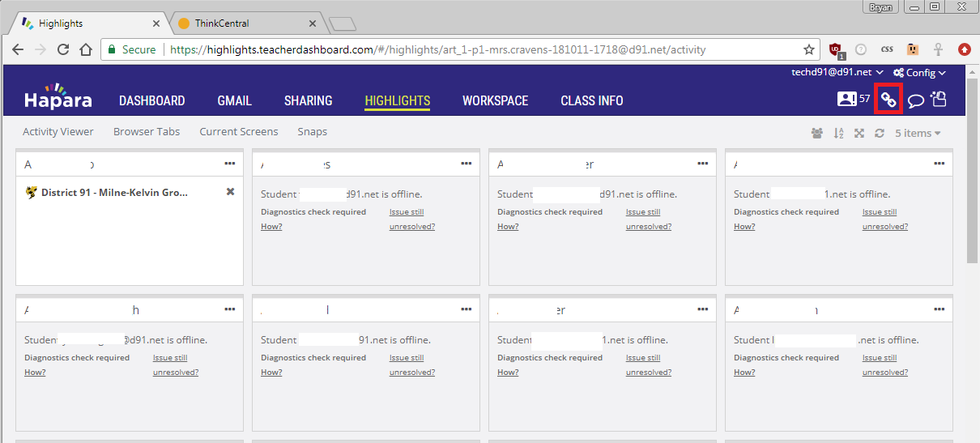The height and width of the screenshot is (443, 980).
Task: Open the techd91@d91.net account dropdown
Action: tap(837, 73)
